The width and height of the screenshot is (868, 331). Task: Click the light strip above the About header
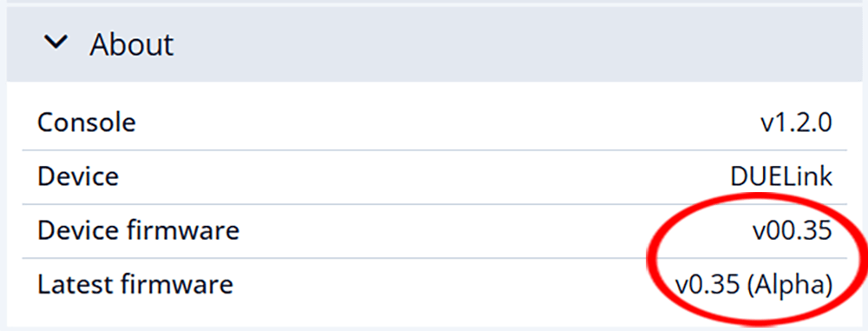pyautogui.click(x=435, y=3)
